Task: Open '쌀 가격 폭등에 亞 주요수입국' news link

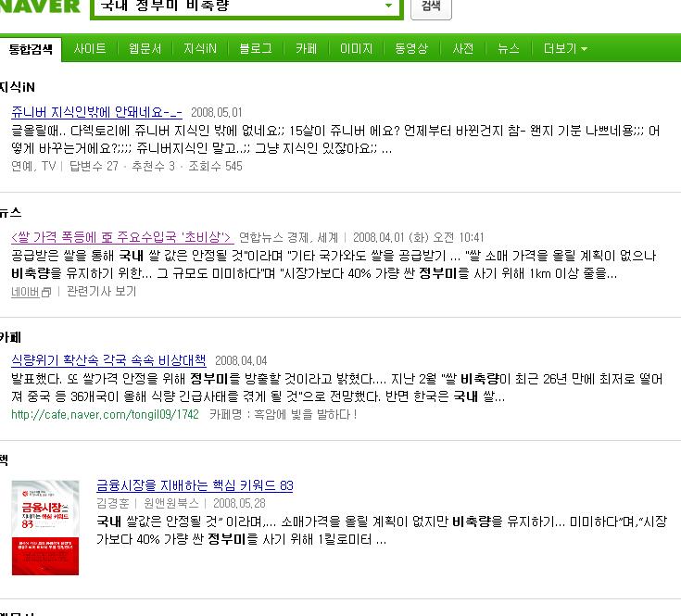Action: (x=122, y=237)
